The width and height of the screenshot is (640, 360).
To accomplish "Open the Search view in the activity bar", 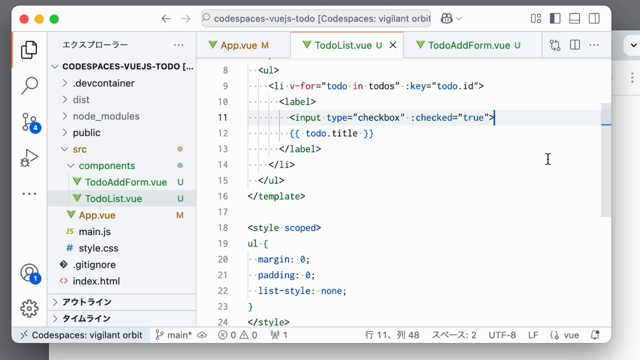I will tap(29, 86).
